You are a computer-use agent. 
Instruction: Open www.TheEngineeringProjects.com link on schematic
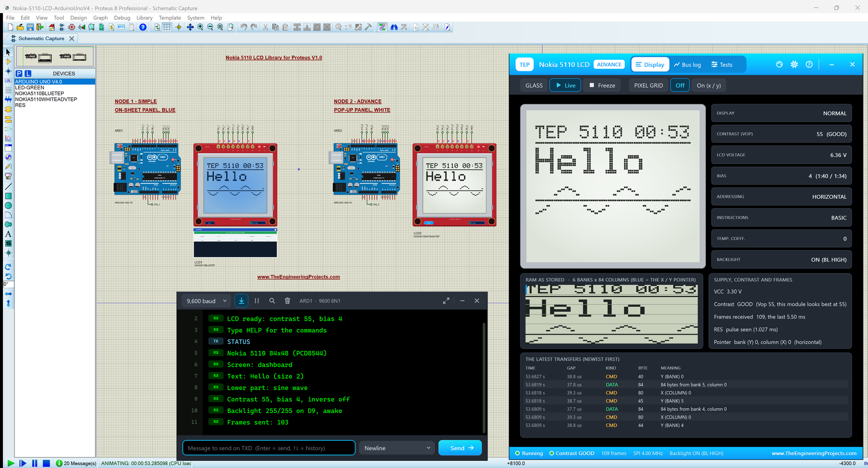tap(298, 277)
